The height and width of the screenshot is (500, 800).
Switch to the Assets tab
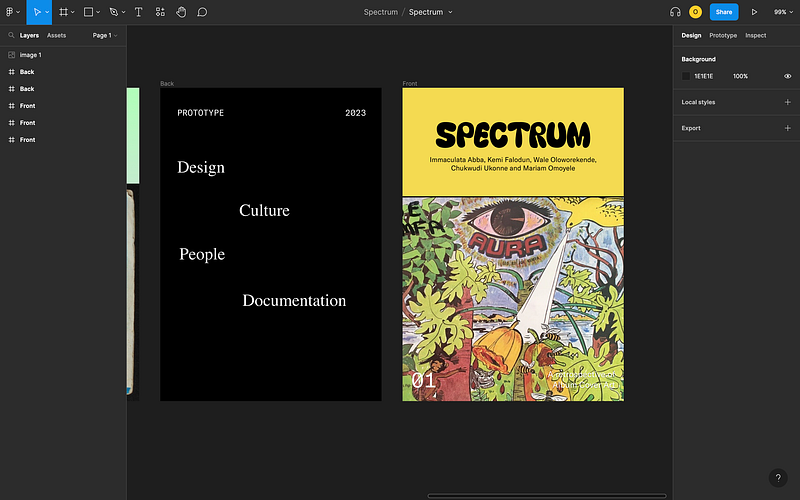click(56, 35)
